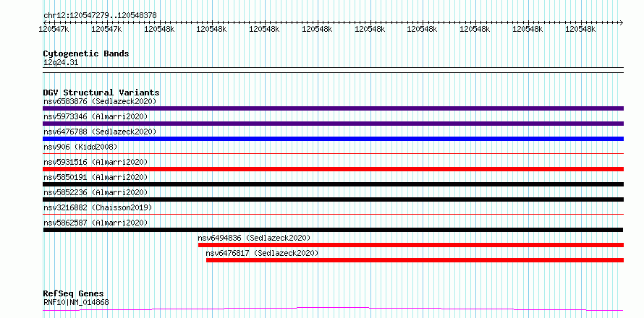The height and width of the screenshot is (318, 644).
Task: Click the nsv3216882 (Chaisson2019) label
Action: tap(98, 207)
